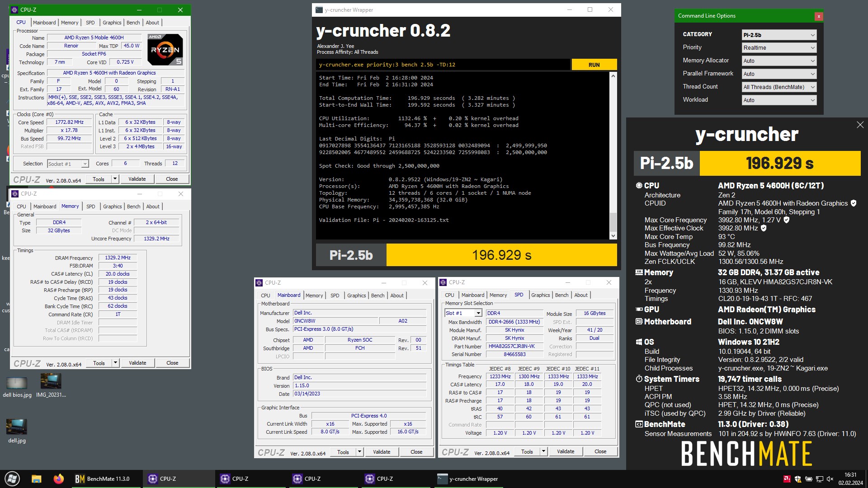Click the y-cruncher command line field
The height and width of the screenshot is (488, 868).
[x=443, y=65]
